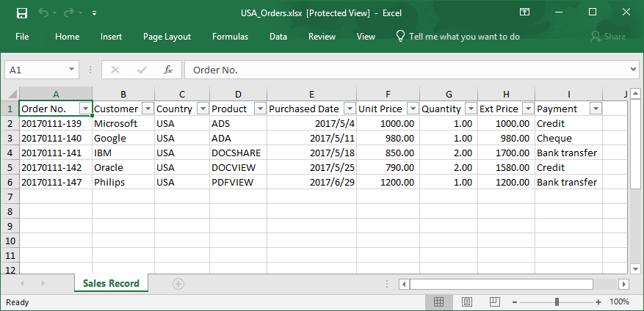Open the Formulas tab
This screenshot has height=311, width=644.
point(230,37)
